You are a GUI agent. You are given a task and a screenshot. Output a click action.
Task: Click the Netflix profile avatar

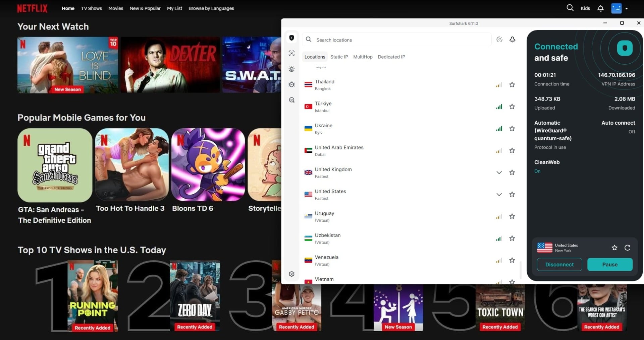pos(616,8)
